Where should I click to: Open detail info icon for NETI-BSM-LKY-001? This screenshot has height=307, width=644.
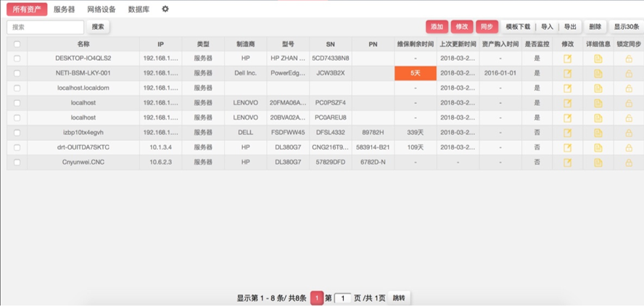[x=598, y=73]
